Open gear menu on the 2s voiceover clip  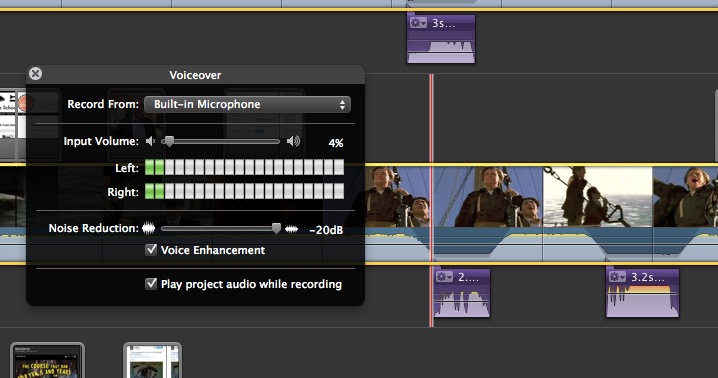coord(444,277)
